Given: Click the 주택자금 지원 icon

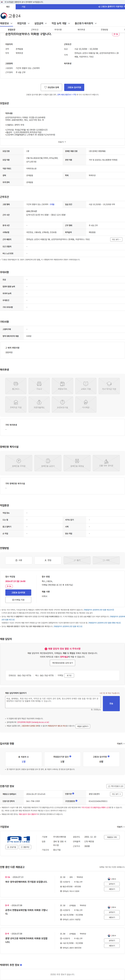Looking at the screenshot, I should coord(16,404).
